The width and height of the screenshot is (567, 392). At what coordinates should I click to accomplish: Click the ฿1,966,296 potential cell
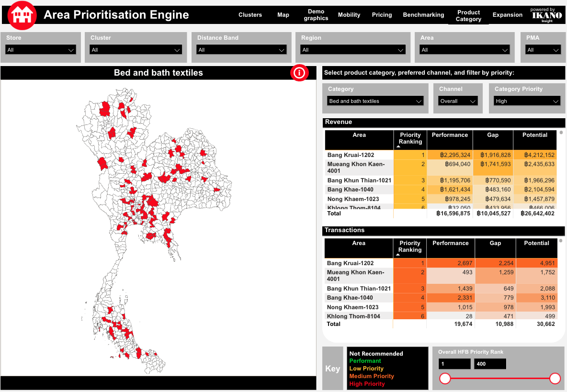pyautogui.click(x=535, y=180)
